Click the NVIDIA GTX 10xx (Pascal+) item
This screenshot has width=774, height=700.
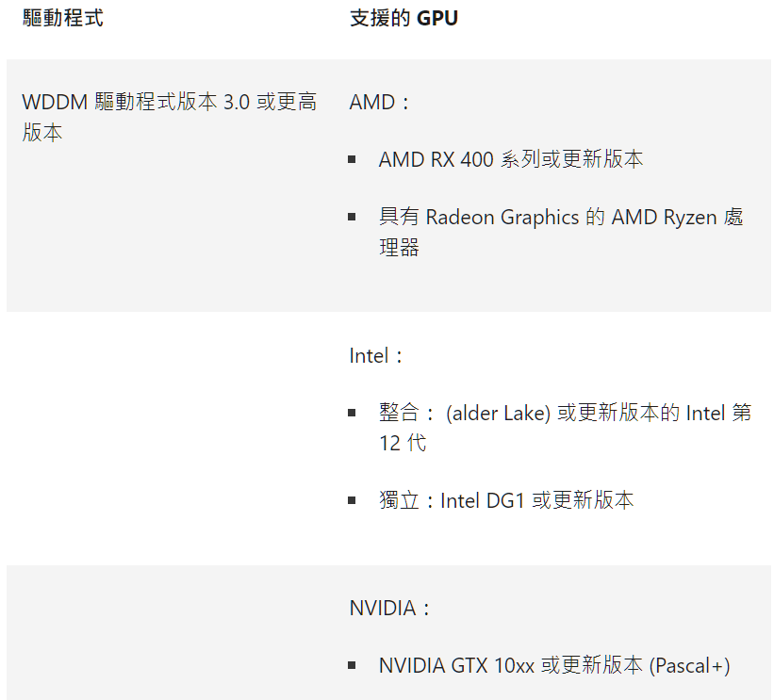pyautogui.click(x=554, y=666)
